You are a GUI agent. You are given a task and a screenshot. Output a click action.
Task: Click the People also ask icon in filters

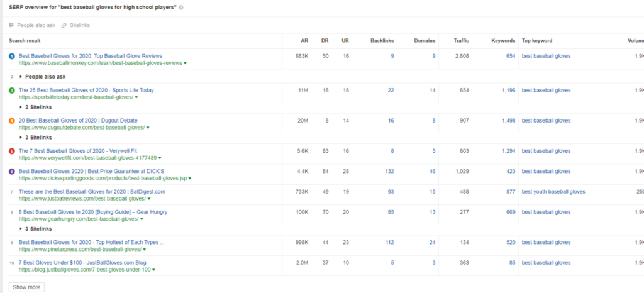12,25
